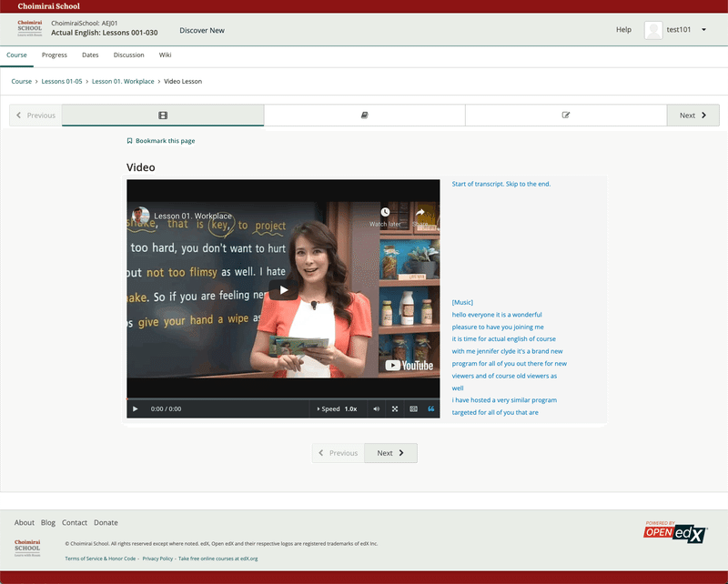Open Terms of Service & Honor Code link
The width and height of the screenshot is (728, 584).
(x=100, y=559)
